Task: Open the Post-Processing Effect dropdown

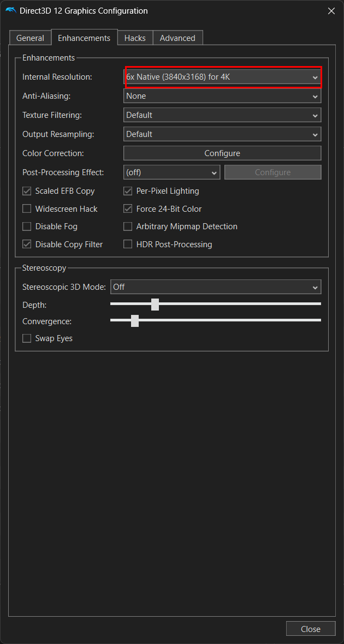Action: (171, 172)
